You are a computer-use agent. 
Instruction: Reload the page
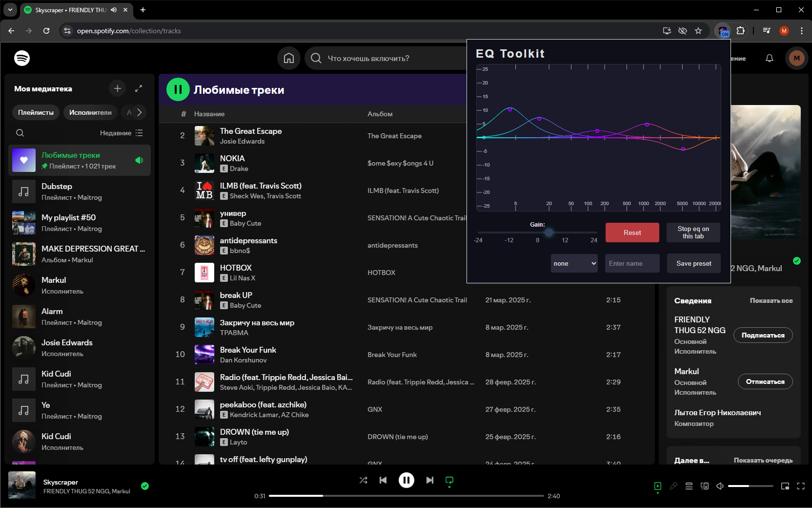click(x=46, y=31)
